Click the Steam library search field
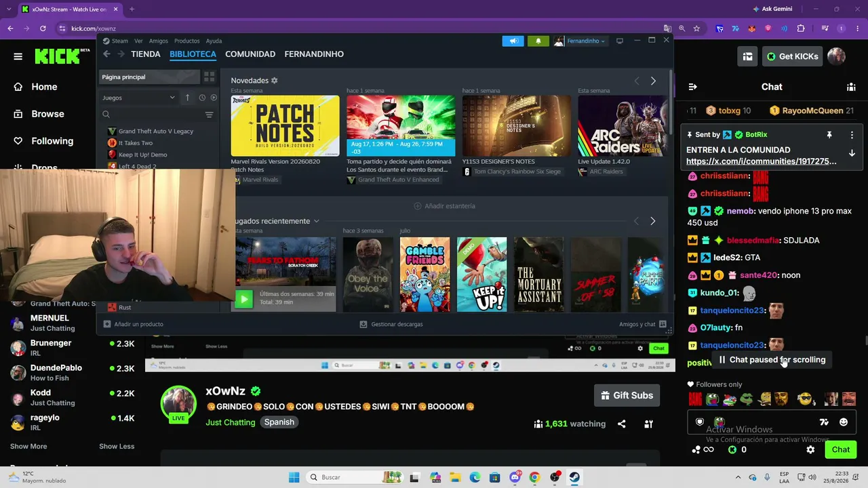The height and width of the screenshot is (488, 868). click(x=151, y=115)
